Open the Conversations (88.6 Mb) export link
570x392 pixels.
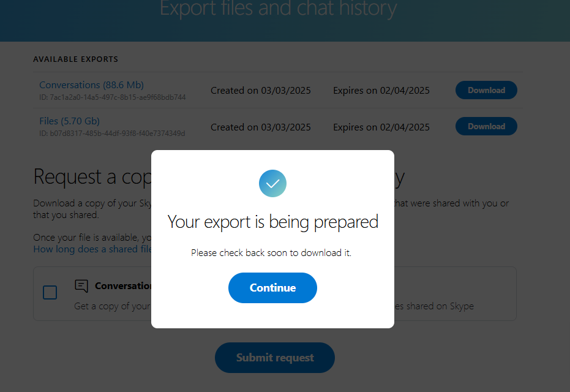tap(92, 85)
